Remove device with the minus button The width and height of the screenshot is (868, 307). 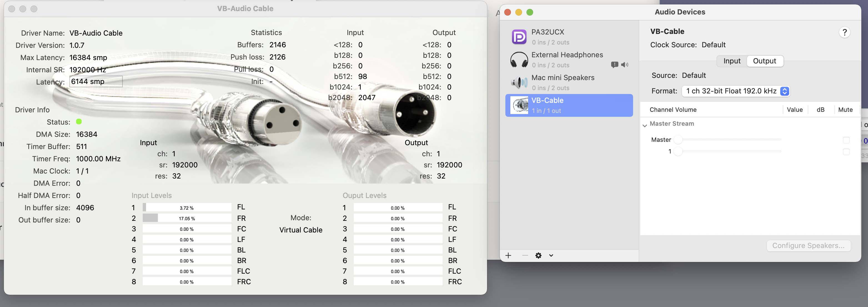[525, 255]
